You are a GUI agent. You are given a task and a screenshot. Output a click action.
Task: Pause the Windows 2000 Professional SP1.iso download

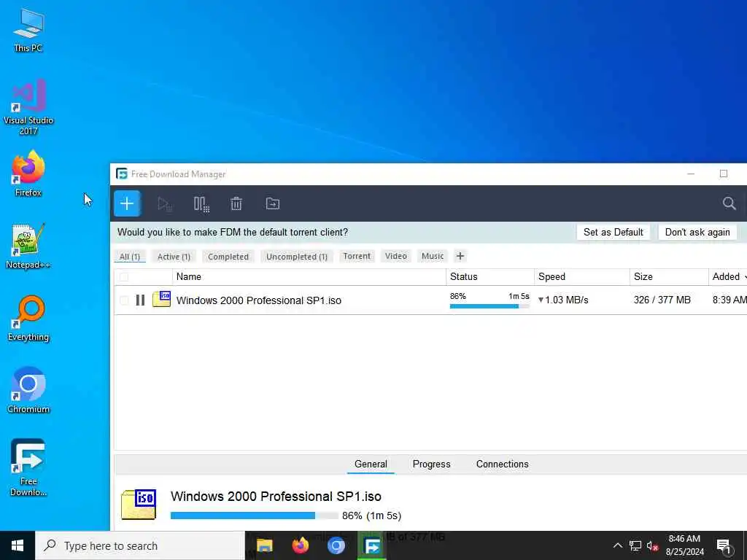tap(140, 300)
